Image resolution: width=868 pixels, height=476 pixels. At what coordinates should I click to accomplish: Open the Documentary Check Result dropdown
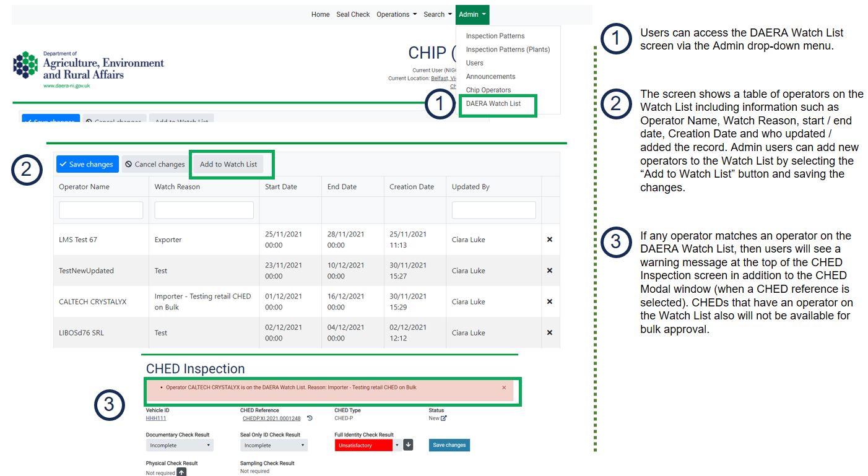pyautogui.click(x=180, y=445)
